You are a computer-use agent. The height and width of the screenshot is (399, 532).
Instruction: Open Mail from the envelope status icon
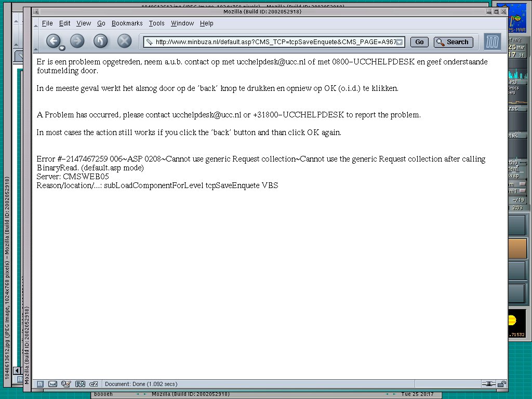[52, 384]
